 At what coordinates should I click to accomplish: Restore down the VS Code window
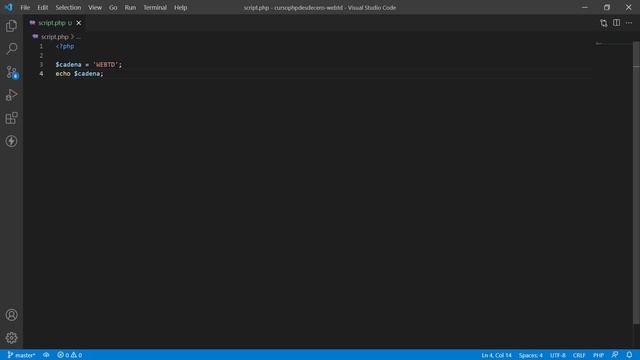tap(607, 7)
